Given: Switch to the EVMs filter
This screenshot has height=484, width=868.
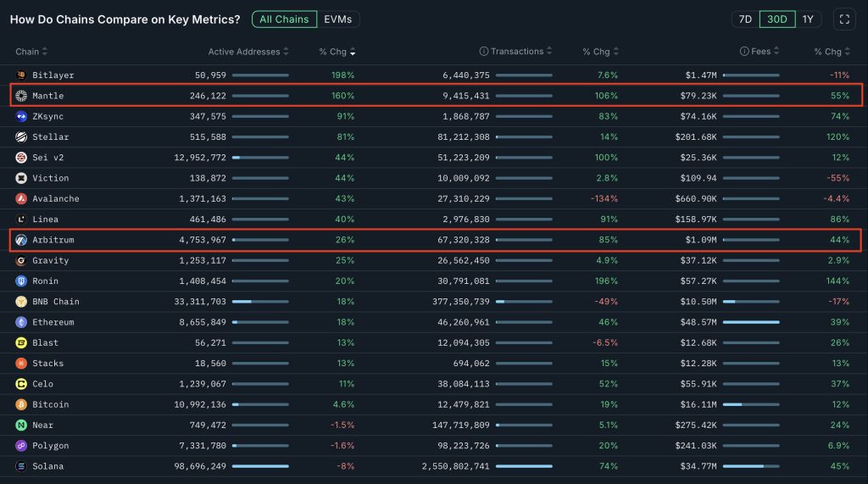Looking at the screenshot, I should pos(338,19).
